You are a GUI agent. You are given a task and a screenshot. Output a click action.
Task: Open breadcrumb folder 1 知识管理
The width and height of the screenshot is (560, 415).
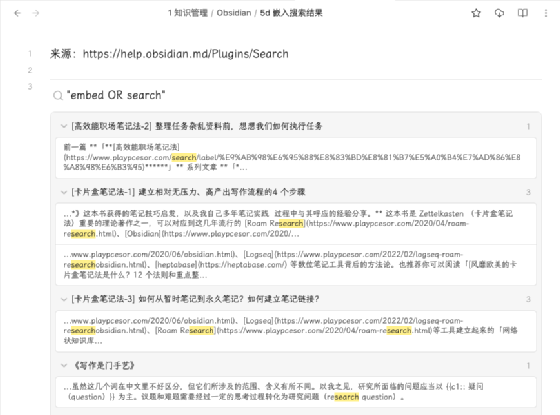pyautogui.click(x=188, y=13)
